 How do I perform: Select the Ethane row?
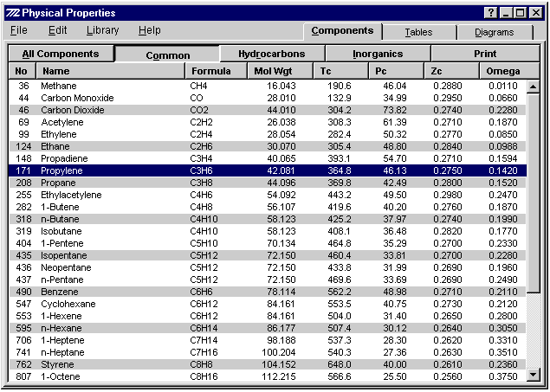(268, 146)
